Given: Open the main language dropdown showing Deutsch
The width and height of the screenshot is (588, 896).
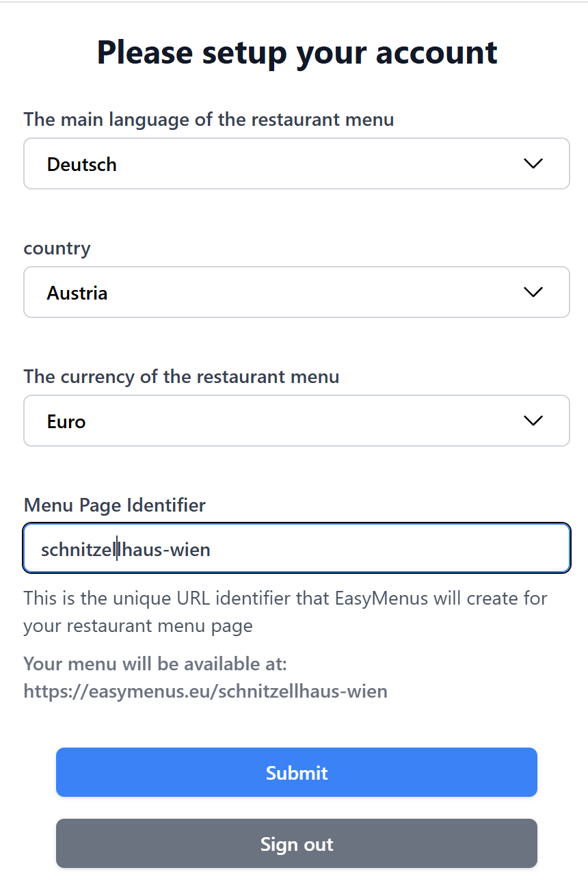Looking at the screenshot, I should click(296, 163).
